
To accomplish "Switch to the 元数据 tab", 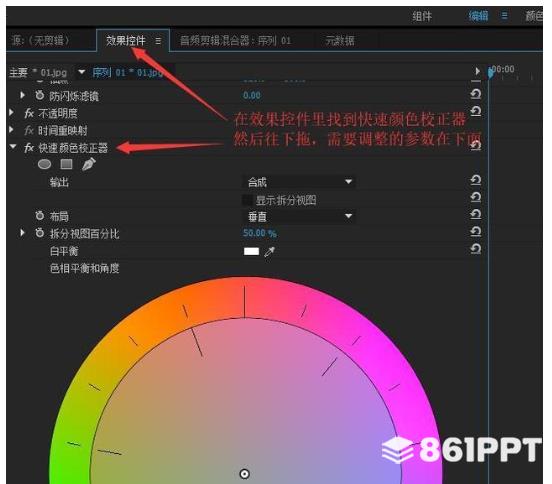I will click(340, 41).
